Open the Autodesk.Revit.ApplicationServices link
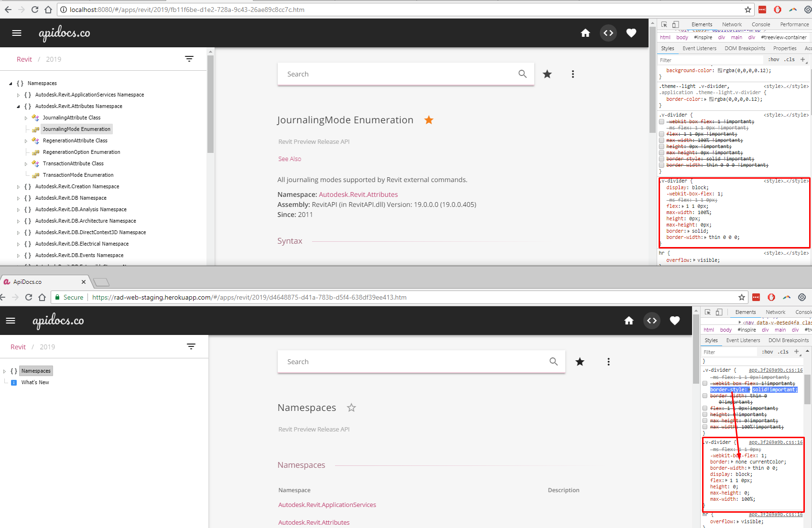The image size is (812, 528). point(327,505)
